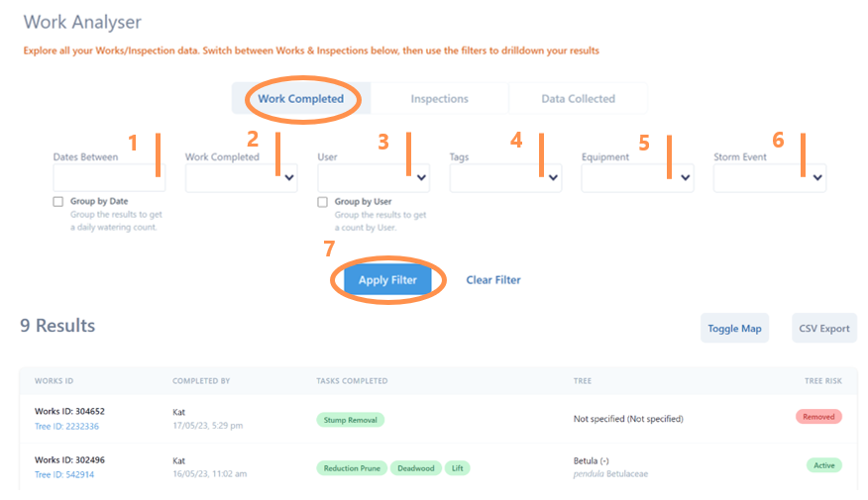Toggle the map view
This screenshot has height=500, width=868.
coord(734,329)
